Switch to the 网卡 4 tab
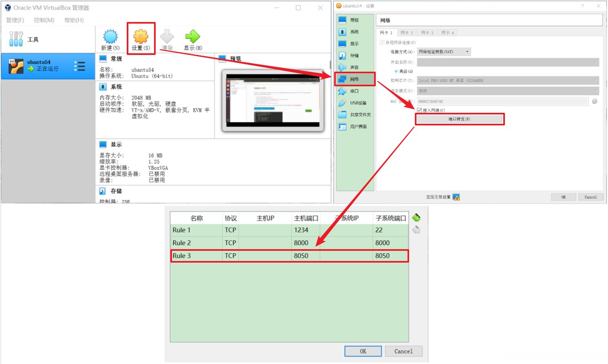 [447, 33]
